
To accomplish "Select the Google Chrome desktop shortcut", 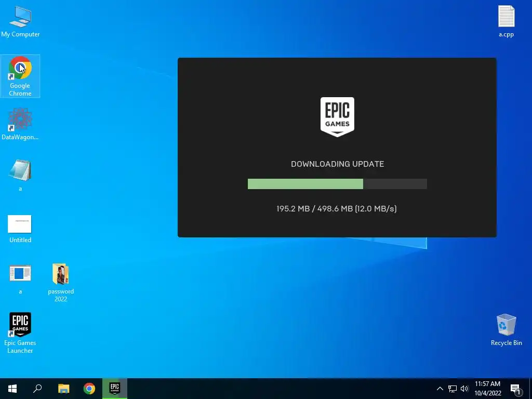I will tap(20, 76).
